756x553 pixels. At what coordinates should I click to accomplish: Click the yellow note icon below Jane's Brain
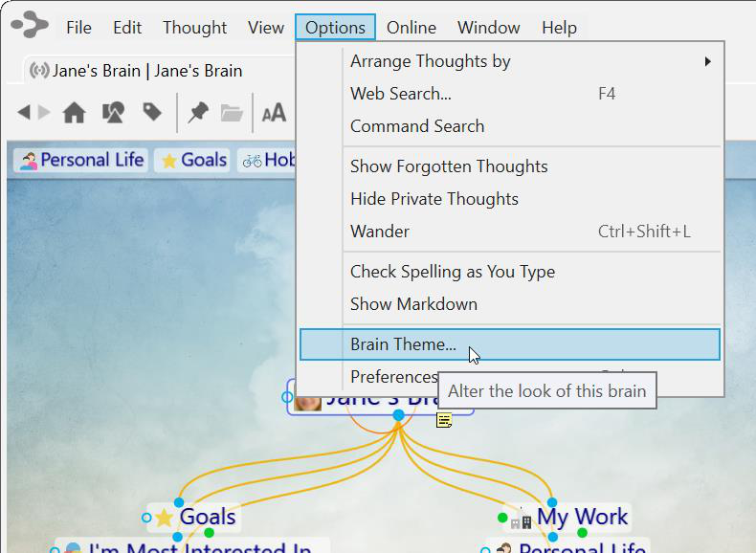click(444, 419)
